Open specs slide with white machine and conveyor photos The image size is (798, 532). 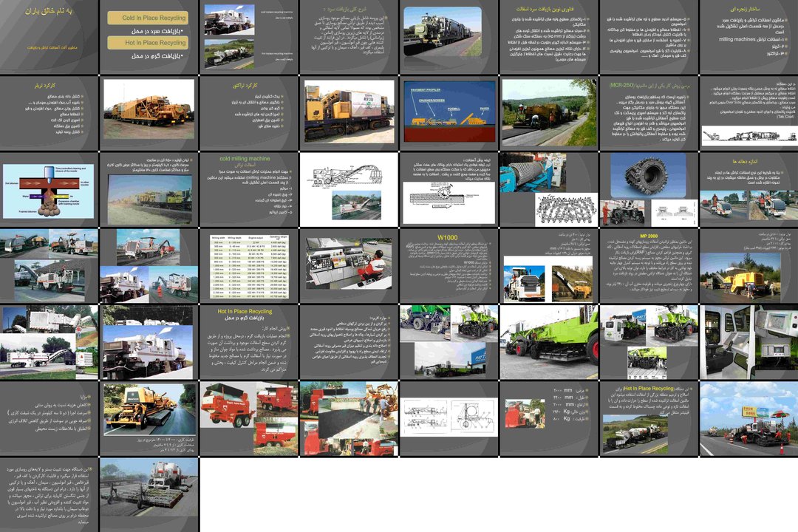tap(548, 266)
